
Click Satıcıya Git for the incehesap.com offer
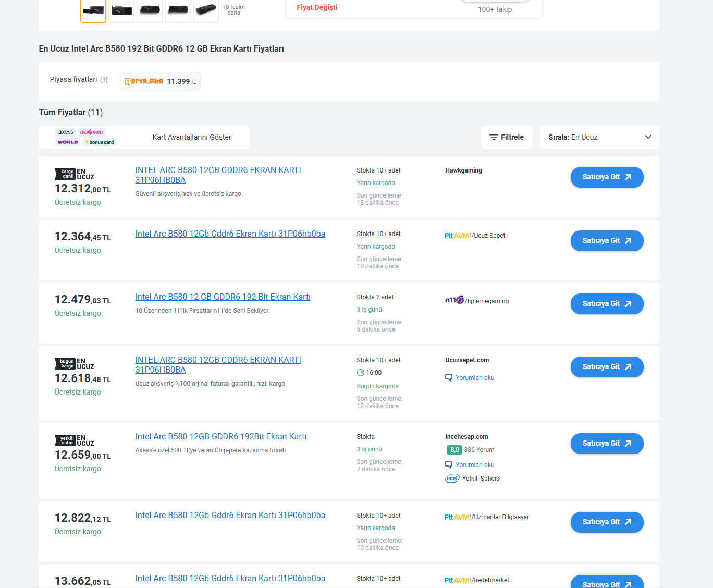[x=607, y=444]
